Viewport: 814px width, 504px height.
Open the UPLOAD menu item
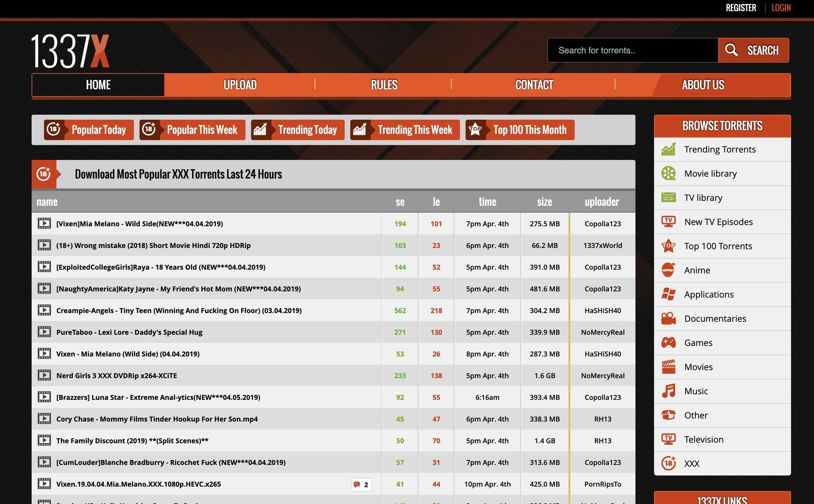(240, 85)
